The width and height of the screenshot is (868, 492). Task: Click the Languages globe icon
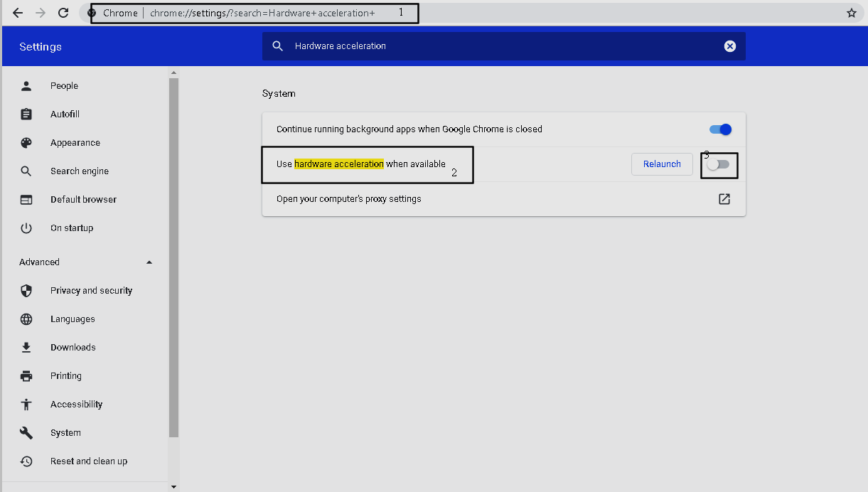[26, 319]
